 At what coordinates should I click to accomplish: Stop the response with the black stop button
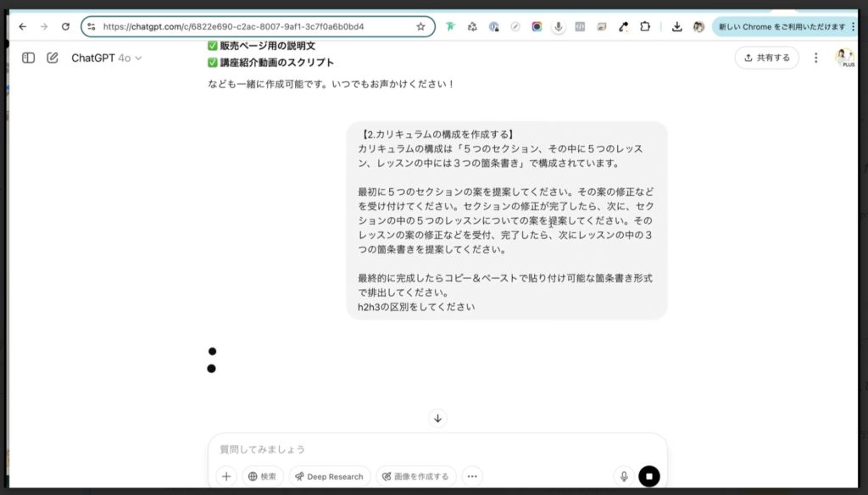pos(648,476)
